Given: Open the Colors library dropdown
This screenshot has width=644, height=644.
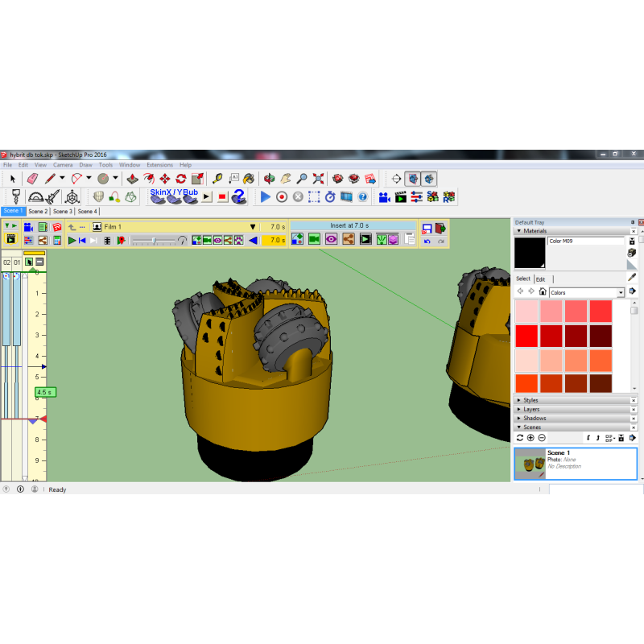Looking at the screenshot, I should click(x=621, y=293).
